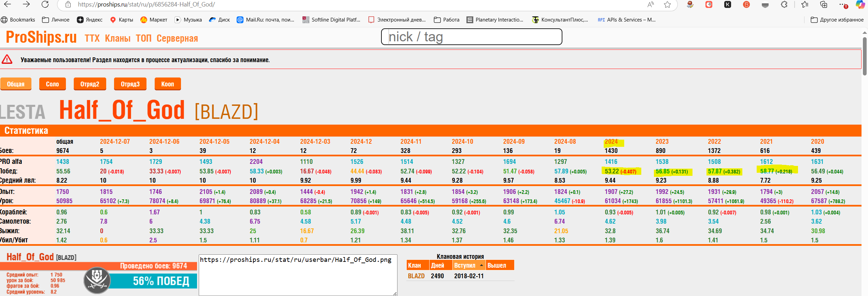This screenshot has width=868, height=296.
Task: Switch to the Соло stats tab
Action: tap(52, 84)
